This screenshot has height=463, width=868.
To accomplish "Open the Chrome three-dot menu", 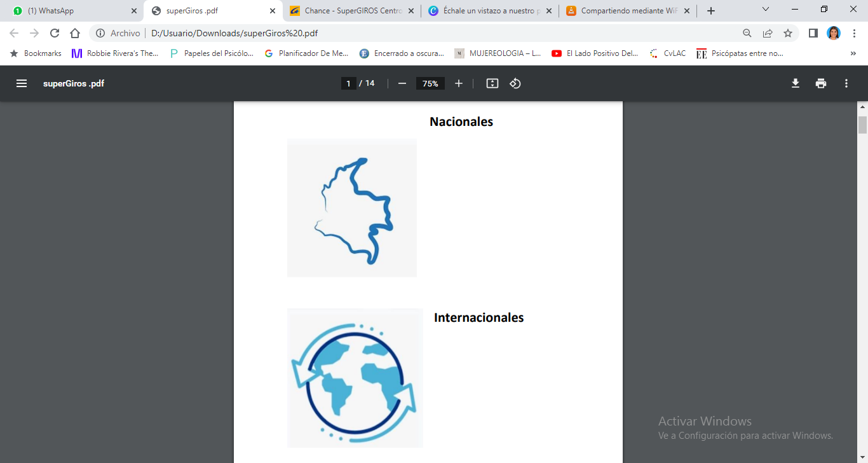I will [x=854, y=33].
